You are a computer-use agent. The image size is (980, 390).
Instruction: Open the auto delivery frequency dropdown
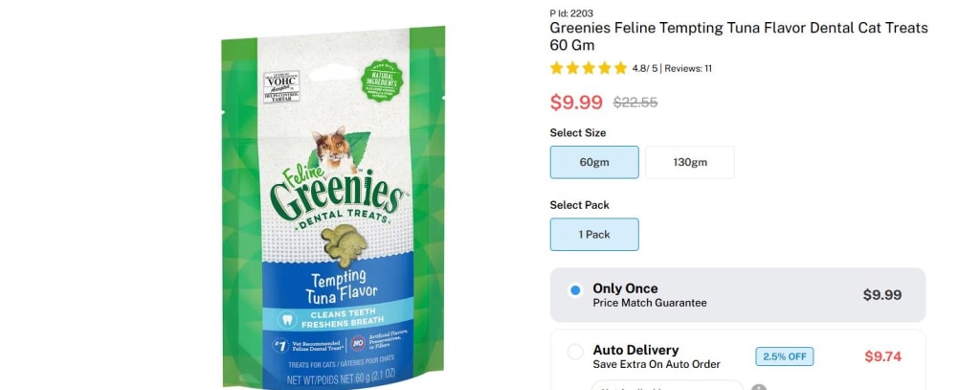(x=667, y=385)
